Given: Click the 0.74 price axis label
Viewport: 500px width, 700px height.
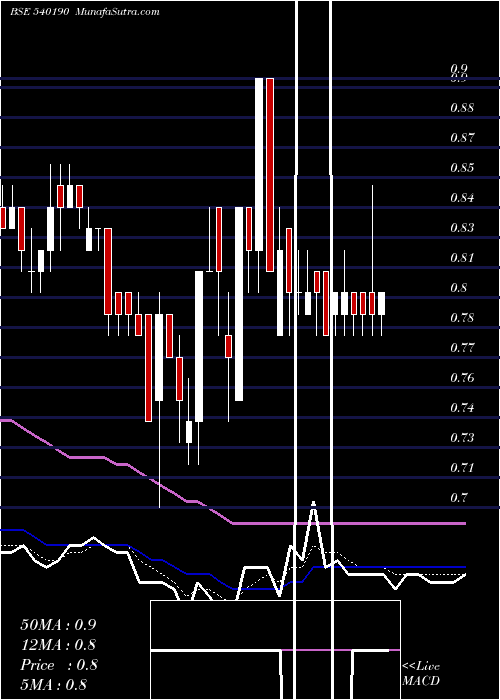Looking at the screenshot, I should [x=462, y=408].
